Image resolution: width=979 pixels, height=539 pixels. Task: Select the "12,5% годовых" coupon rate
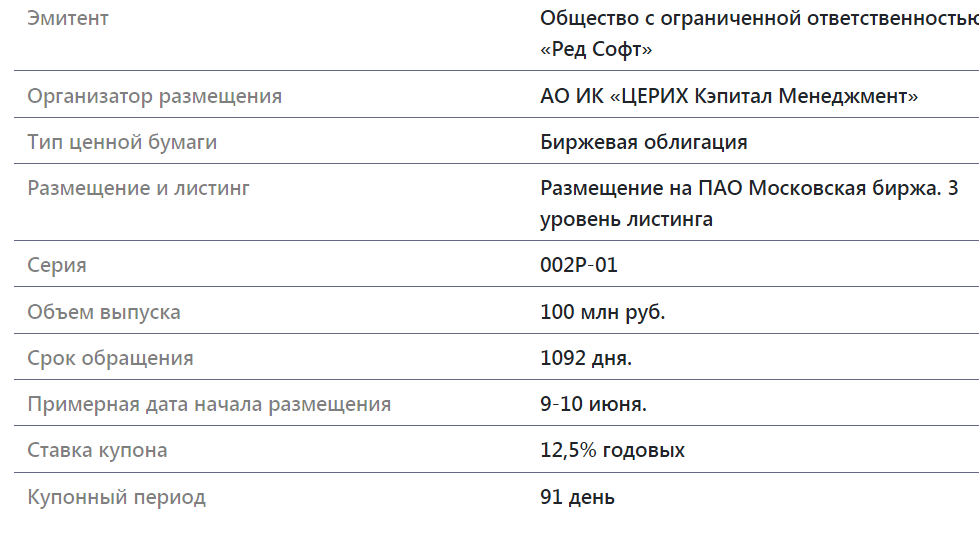612,450
